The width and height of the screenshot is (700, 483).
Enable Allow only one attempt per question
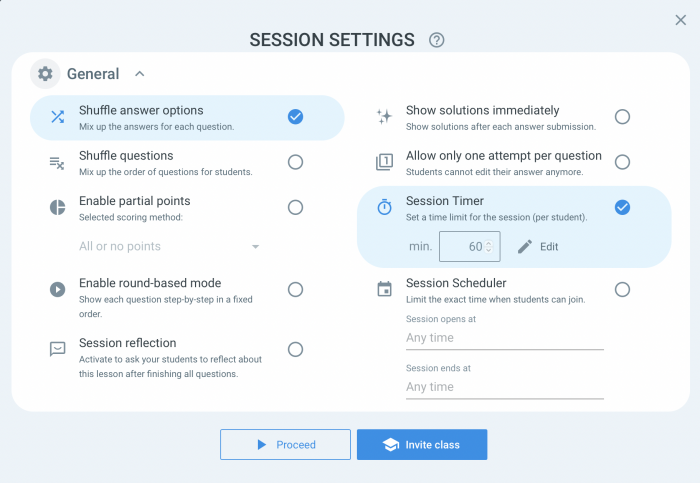[622, 162]
